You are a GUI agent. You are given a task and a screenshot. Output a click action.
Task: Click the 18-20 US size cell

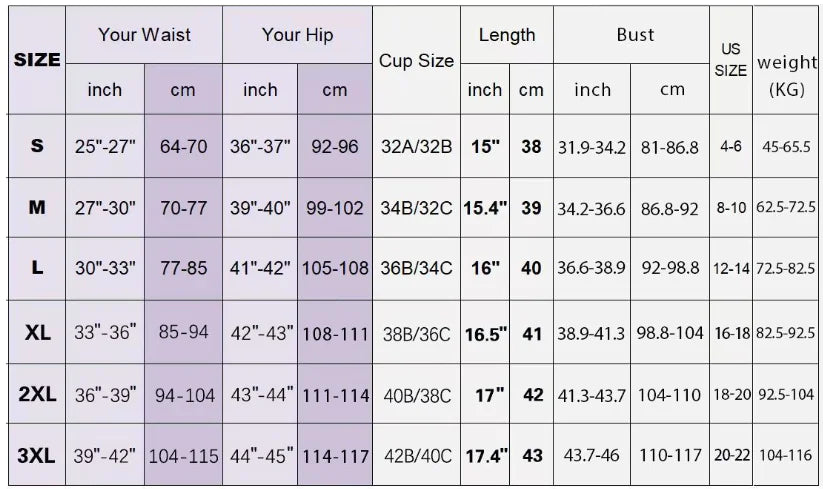[731, 395]
